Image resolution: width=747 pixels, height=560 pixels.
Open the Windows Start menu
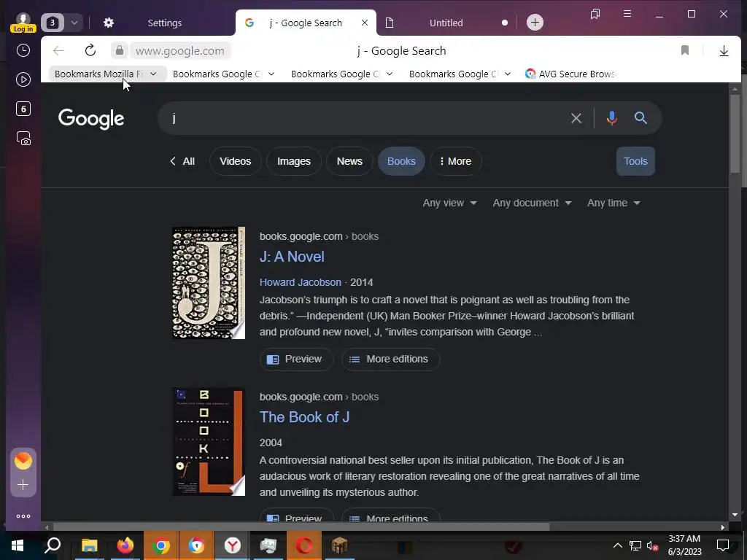click(18, 545)
